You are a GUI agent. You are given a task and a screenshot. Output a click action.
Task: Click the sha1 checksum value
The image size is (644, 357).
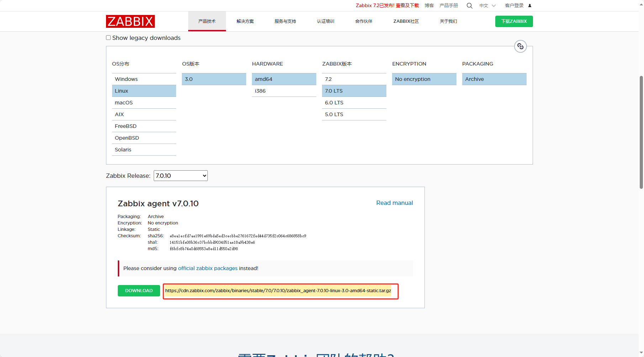click(x=212, y=242)
